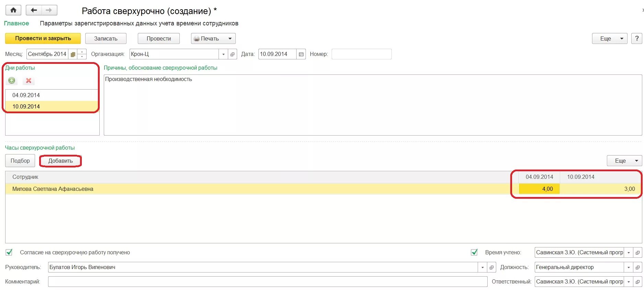Open the Должность record form
The height and width of the screenshot is (290, 644).
click(x=637, y=267)
